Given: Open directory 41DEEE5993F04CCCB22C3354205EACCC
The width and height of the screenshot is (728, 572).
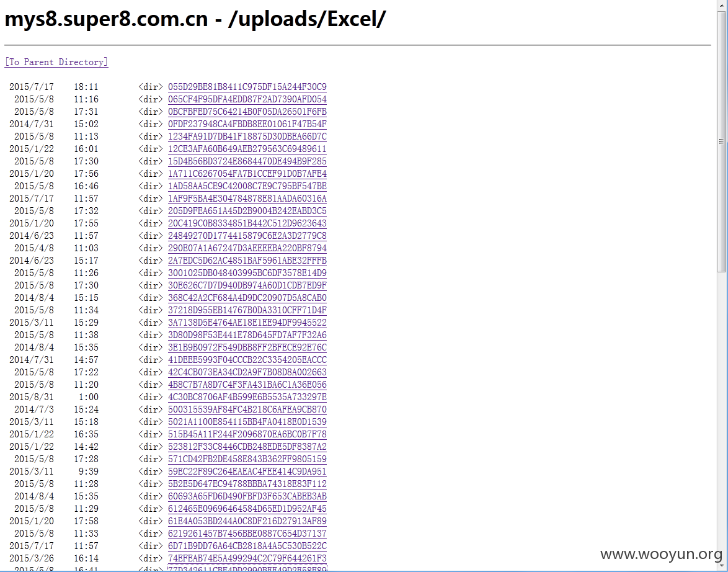Looking at the screenshot, I should click(247, 360).
